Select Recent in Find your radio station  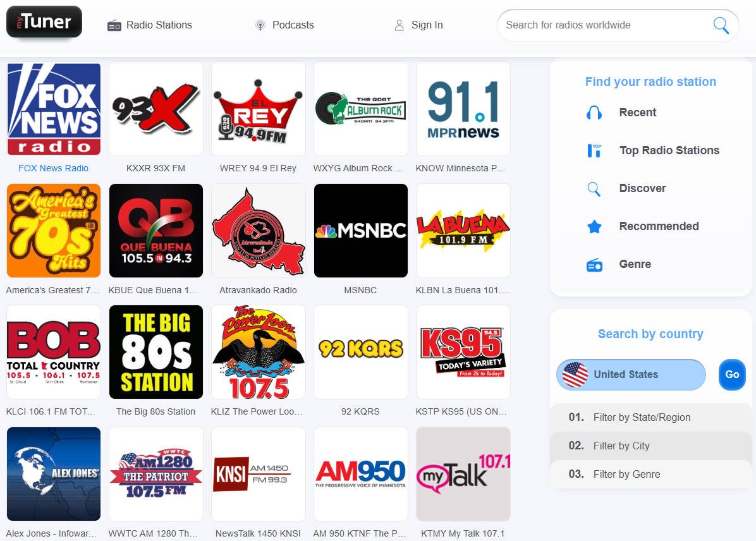[x=637, y=112]
